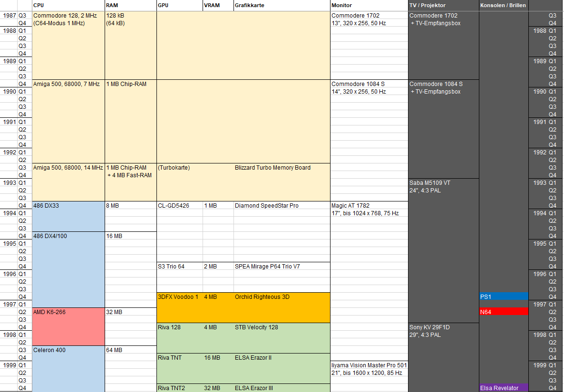The height and width of the screenshot is (392, 564).
Task: Select the VRAM column header
Action: pos(218,5)
